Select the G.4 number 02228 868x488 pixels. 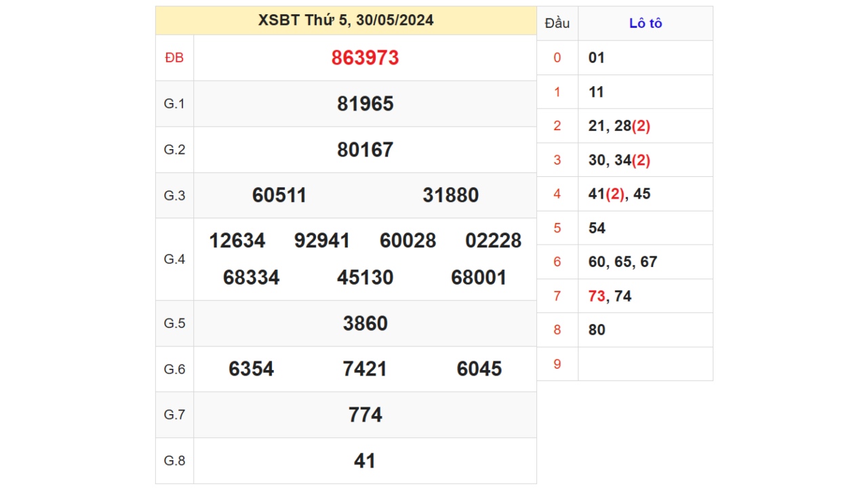[493, 241]
